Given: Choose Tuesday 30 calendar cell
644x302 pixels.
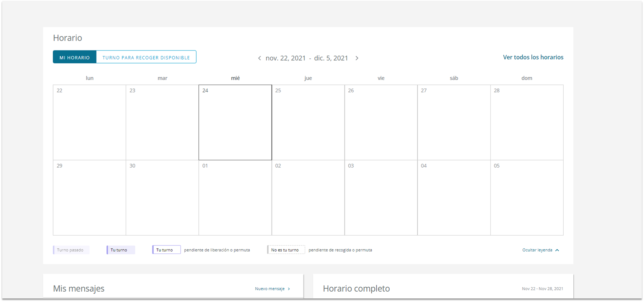Looking at the screenshot, I should (162, 198).
